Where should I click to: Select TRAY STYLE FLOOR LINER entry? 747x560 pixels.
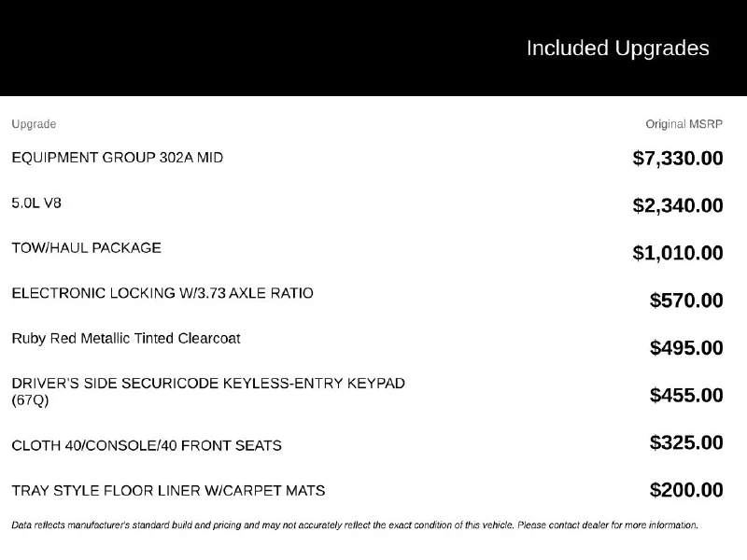pos(168,491)
